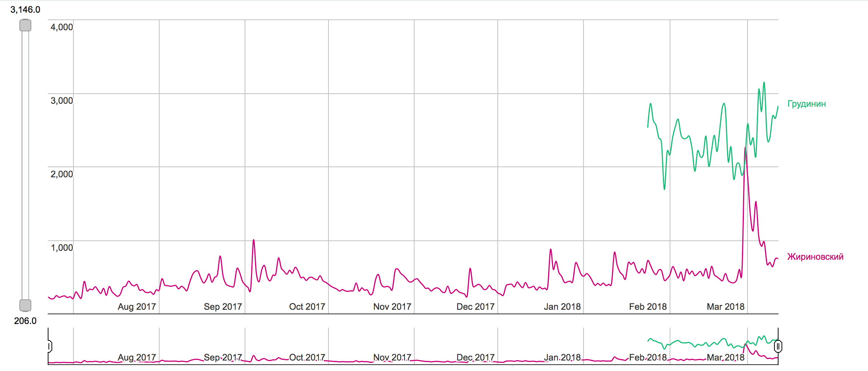
Task: Click Mar 2018 in the overview timeline
Action: coord(726,358)
